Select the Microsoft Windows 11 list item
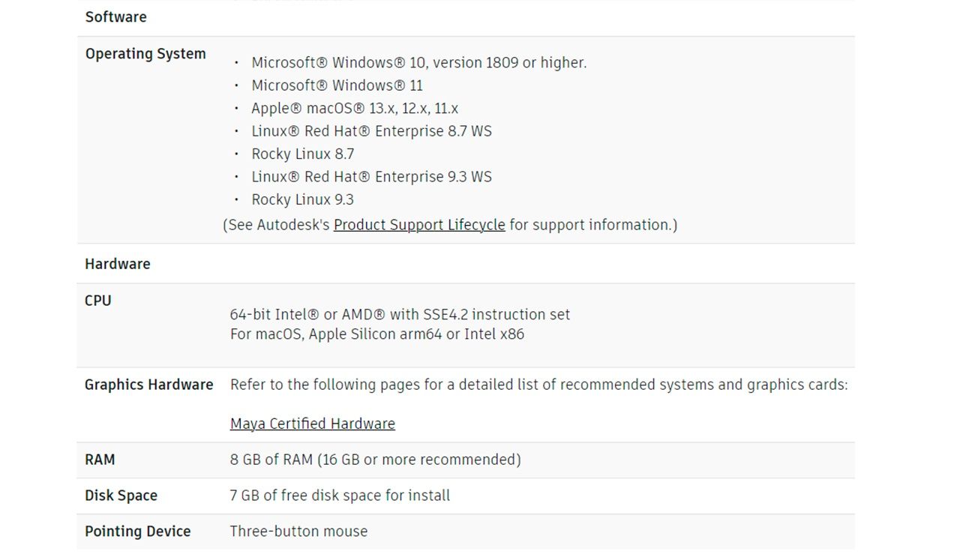Viewport: 960px width, 560px height. pos(337,85)
